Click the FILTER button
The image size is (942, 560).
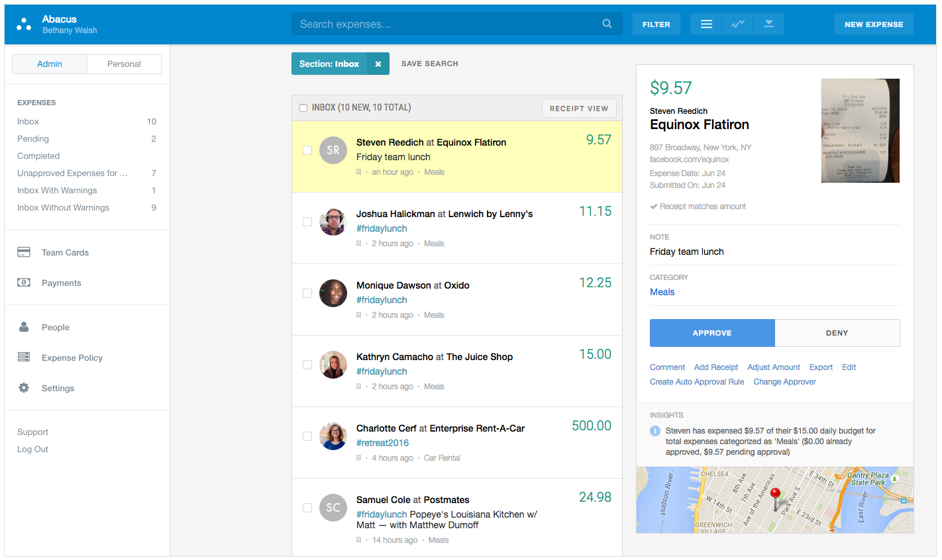656,24
